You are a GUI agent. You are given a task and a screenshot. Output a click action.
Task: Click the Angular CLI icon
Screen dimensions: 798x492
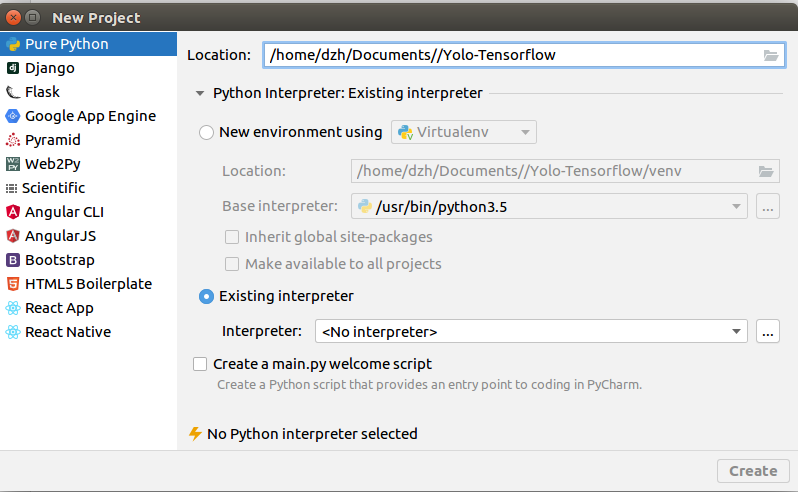12,212
